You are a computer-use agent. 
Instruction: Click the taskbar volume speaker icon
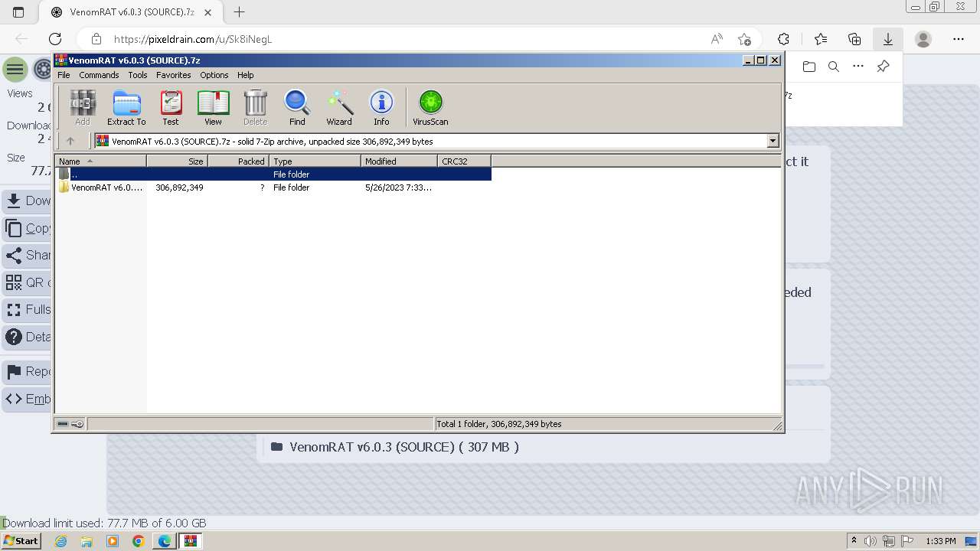coord(871,541)
